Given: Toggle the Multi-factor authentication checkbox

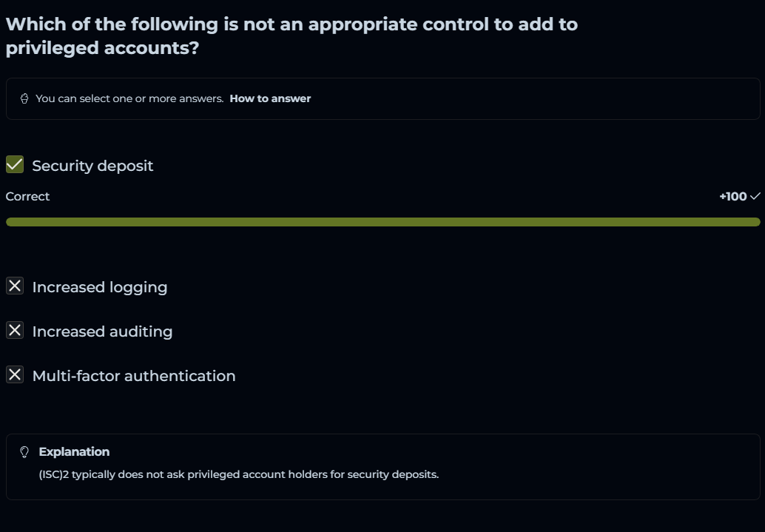Looking at the screenshot, I should click(x=15, y=375).
